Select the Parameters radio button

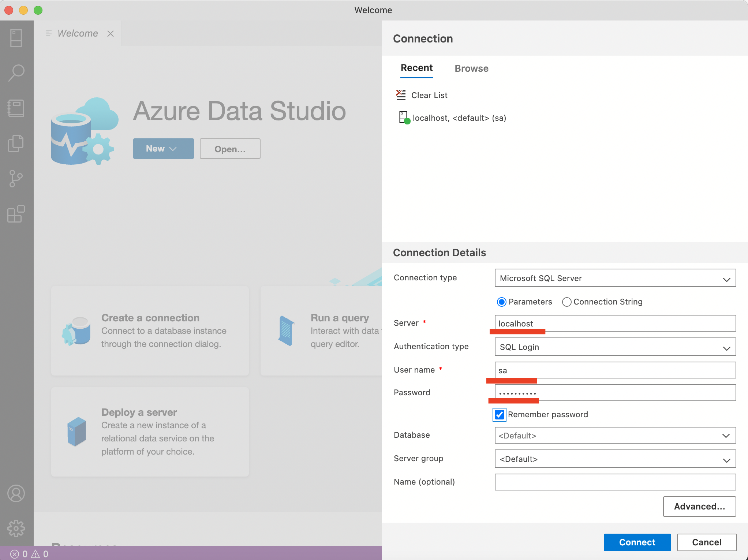pos(502,302)
